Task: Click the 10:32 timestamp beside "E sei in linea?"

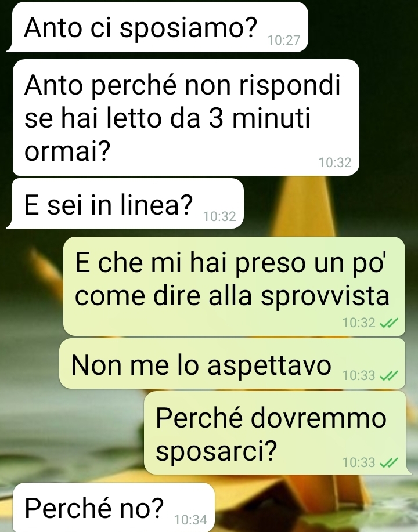Action: (219, 216)
